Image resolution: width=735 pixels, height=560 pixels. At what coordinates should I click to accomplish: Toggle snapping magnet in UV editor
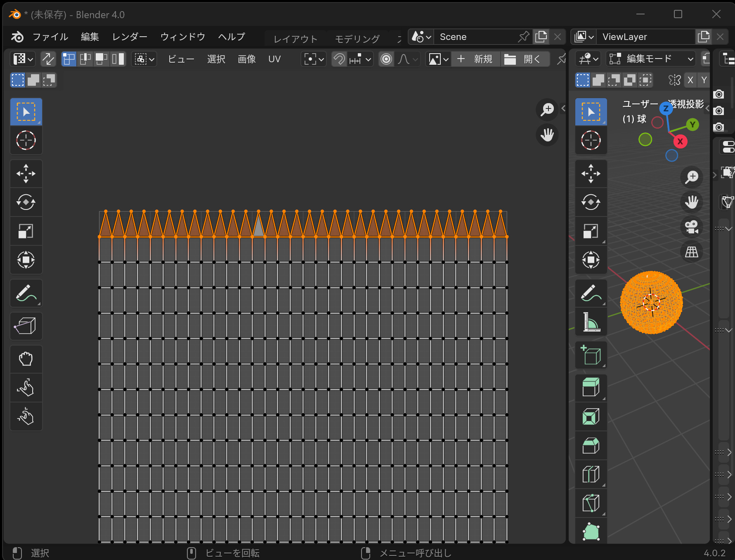(x=339, y=59)
